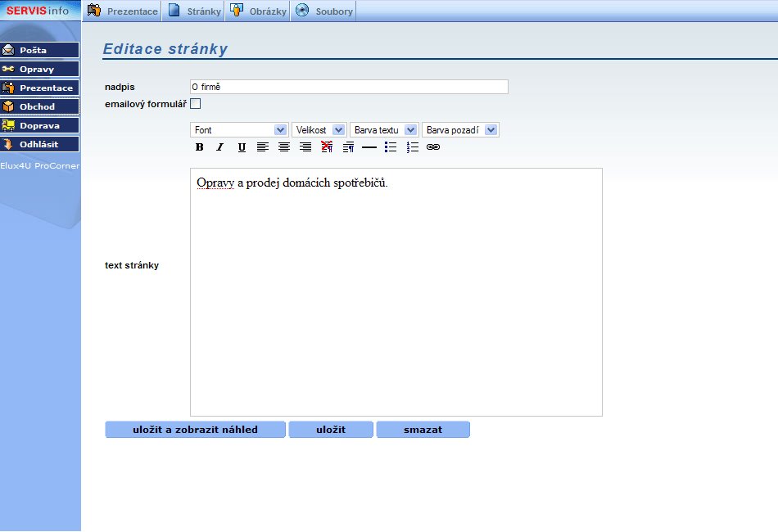Open Doprava in the sidebar
The width and height of the screenshot is (778, 532).
click(x=39, y=125)
